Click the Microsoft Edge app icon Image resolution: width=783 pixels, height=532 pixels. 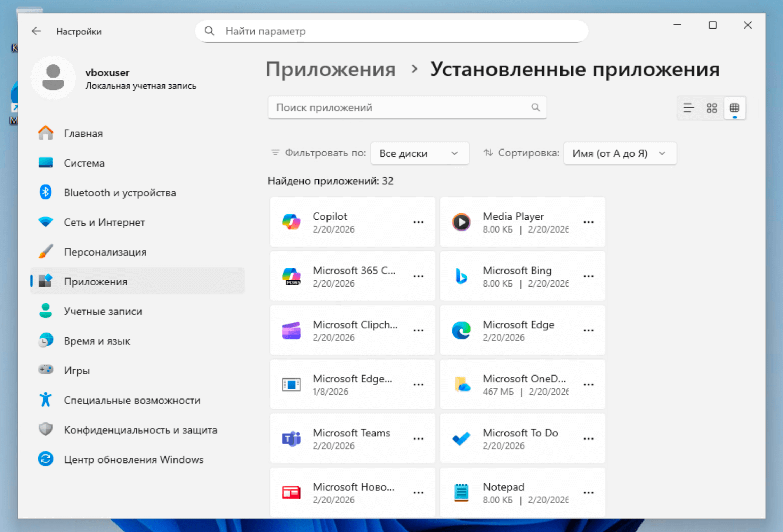click(461, 330)
